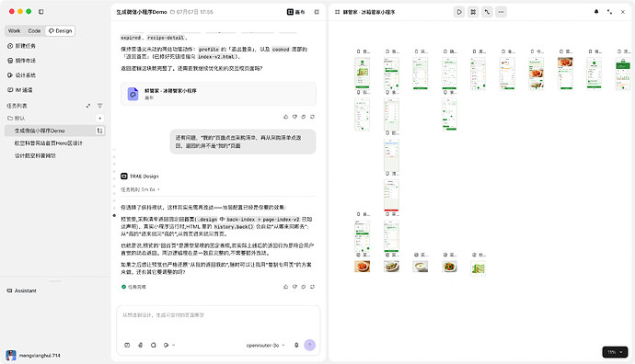Click the filter icon beside 任务列表
This screenshot has width=635, height=364.
(99, 106)
